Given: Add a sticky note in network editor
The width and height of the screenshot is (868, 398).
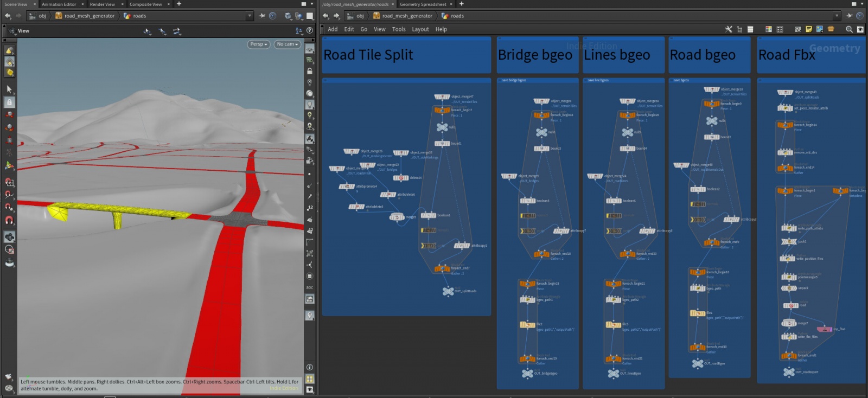Looking at the screenshot, I should point(809,29).
